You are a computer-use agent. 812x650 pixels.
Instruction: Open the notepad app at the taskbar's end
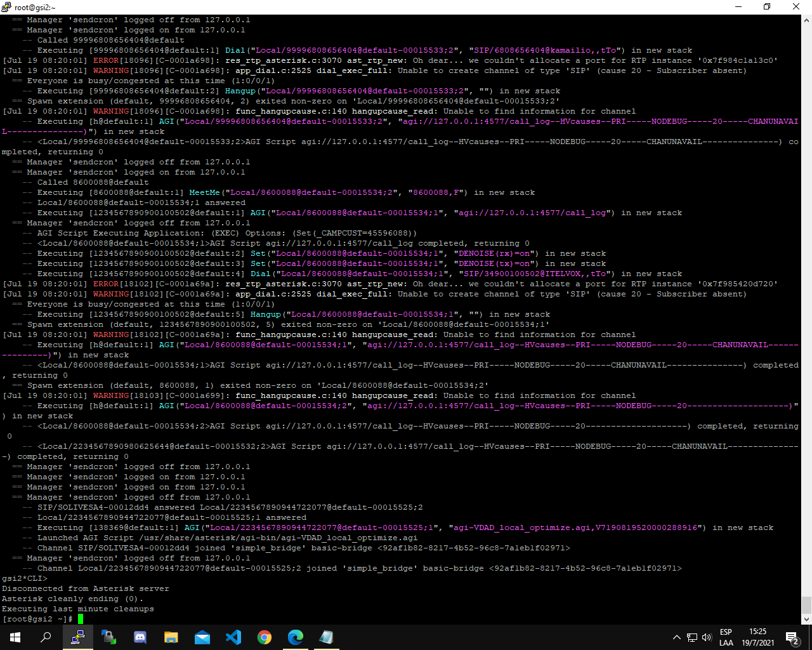click(x=327, y=637)
